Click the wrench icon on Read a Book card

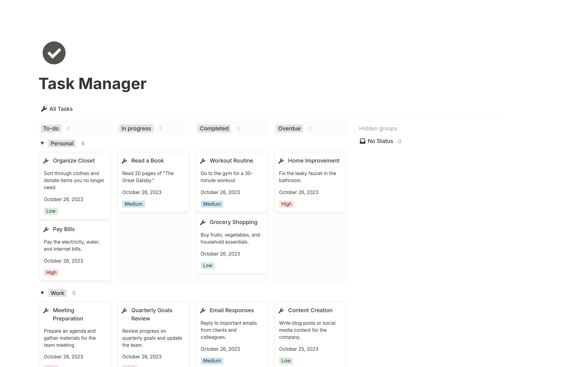[125, 161]
